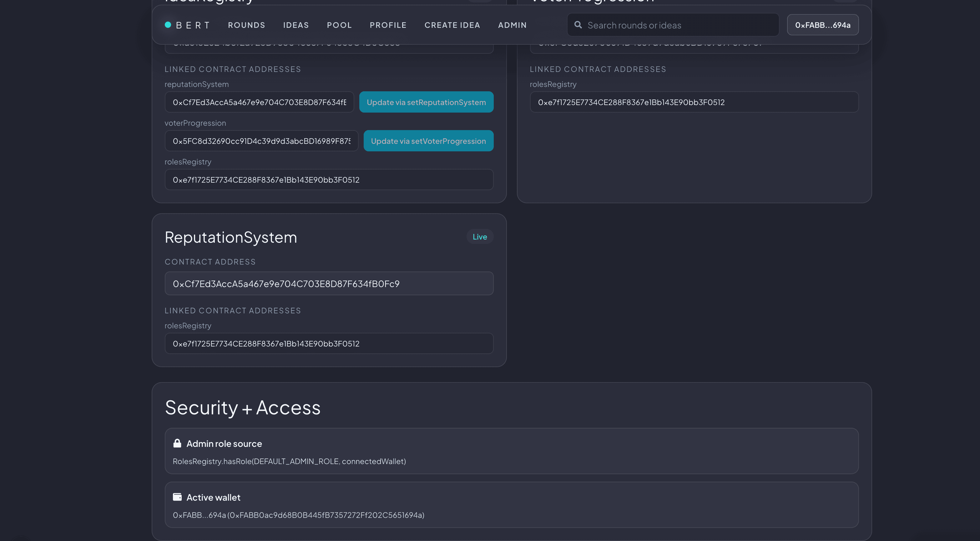Open the ROUNDS navigation item
Image resolution: width=980 pixels, height=541 pixels.
coord(246,25)
